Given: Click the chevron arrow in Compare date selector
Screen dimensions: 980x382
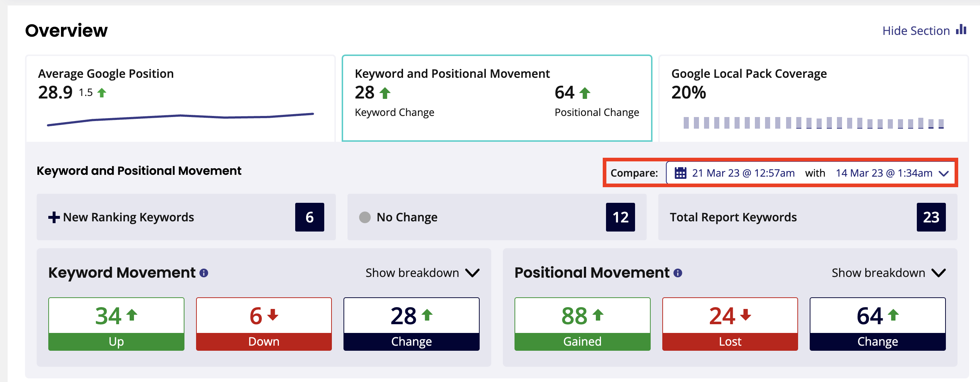Looking at the screenshot, I should [943, 174].
